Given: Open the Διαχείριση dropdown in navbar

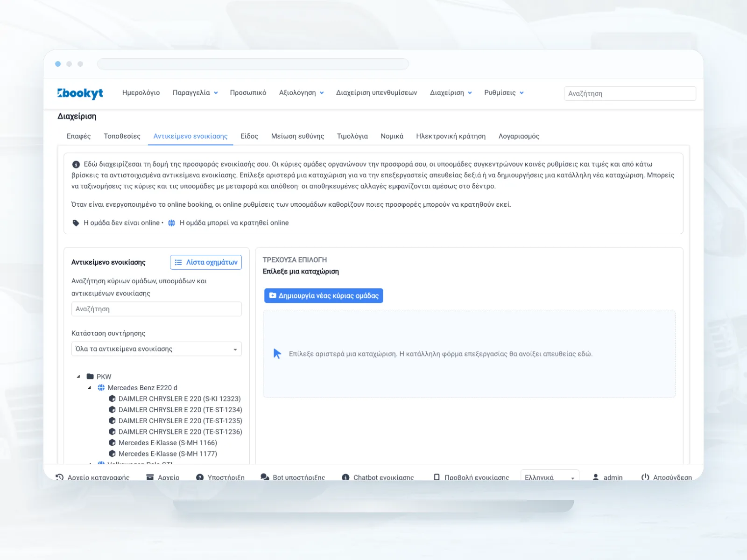Looking at the screenshot, I should pos(451,93).
